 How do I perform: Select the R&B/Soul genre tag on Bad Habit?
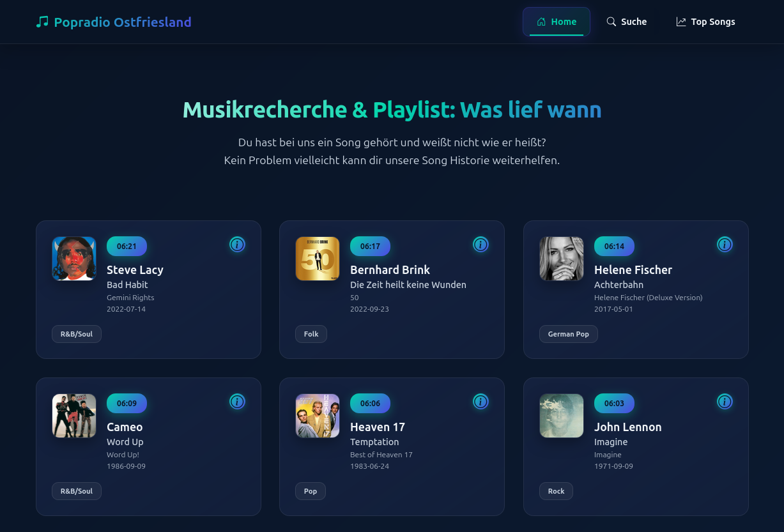[76, 333]
